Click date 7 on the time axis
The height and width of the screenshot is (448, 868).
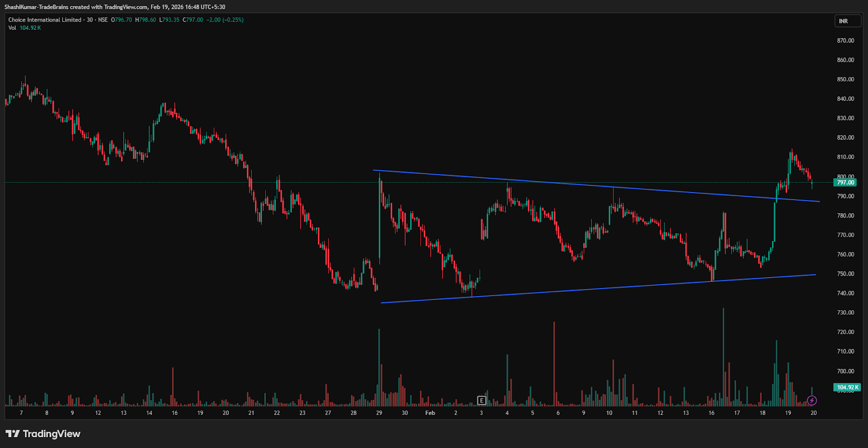(x=21, y=413)
